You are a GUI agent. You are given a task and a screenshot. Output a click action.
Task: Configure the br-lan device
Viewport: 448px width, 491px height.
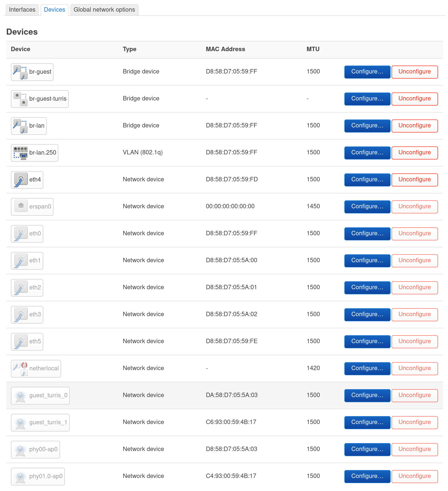[367, 126]
